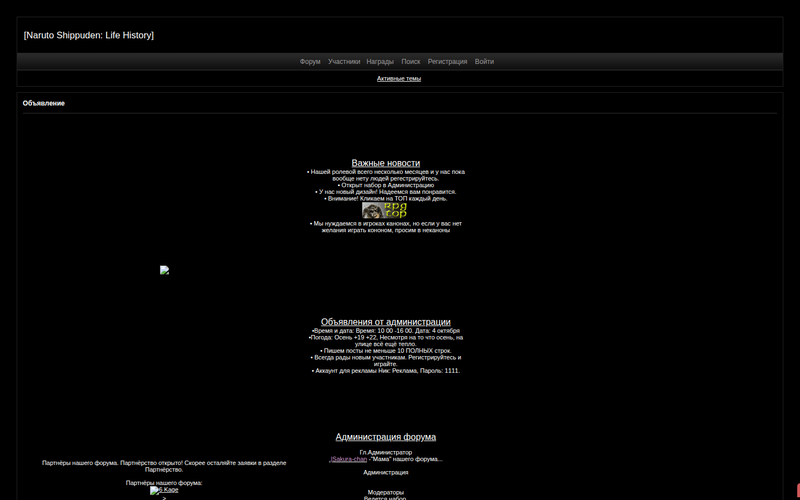The image size is (800, 500).
Task: Open the Награды menu item
Action: [380, 62]
